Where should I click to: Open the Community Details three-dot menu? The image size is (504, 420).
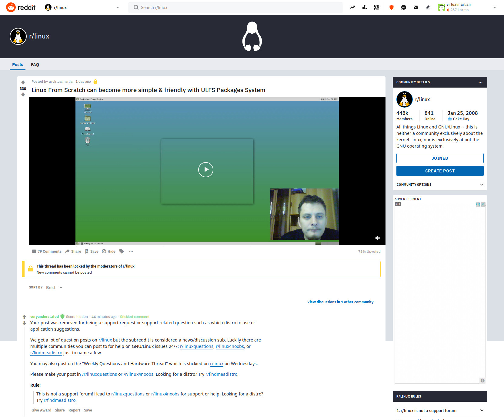(480, 82)
